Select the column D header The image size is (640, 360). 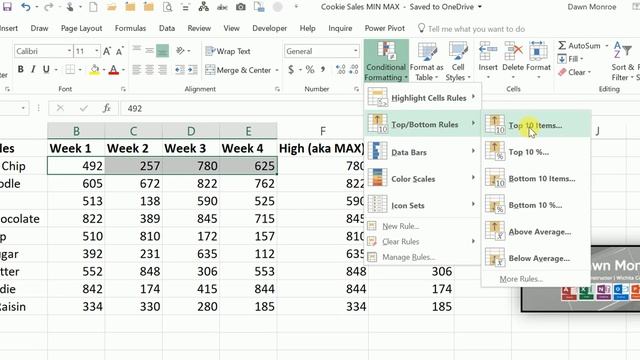tap(191, 131)
